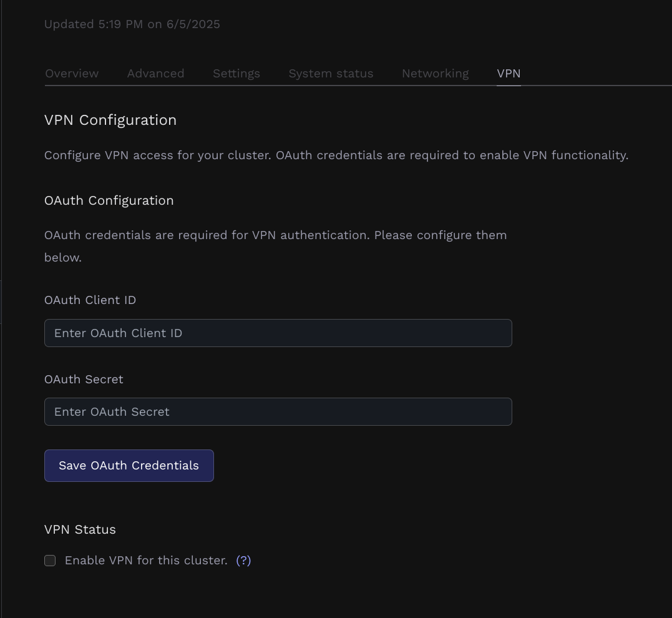Image resolution: width=672 pixels, height=618 pixels.
Task: Click the Enter OAuth Secret field
Action: click(x=278, y=411)
